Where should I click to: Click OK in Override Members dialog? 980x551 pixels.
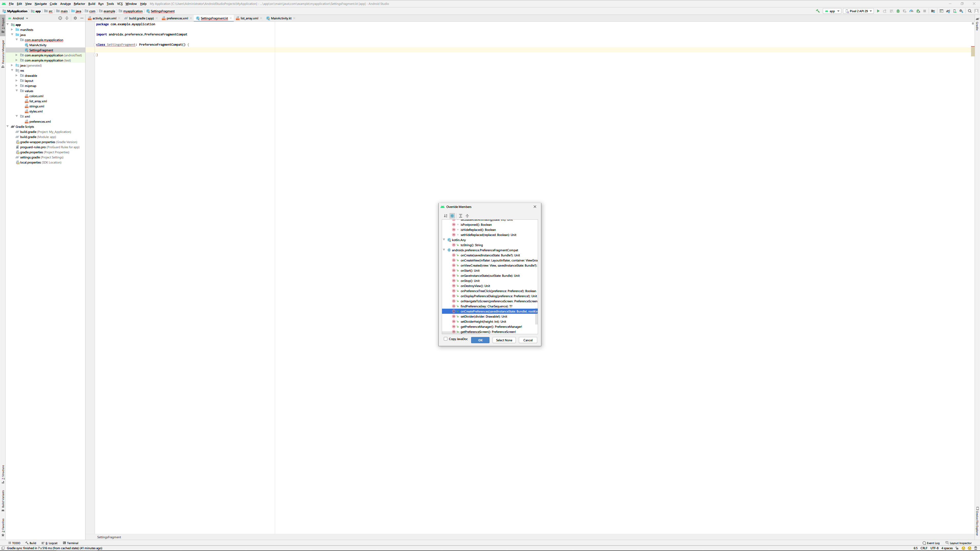(480, 340)
